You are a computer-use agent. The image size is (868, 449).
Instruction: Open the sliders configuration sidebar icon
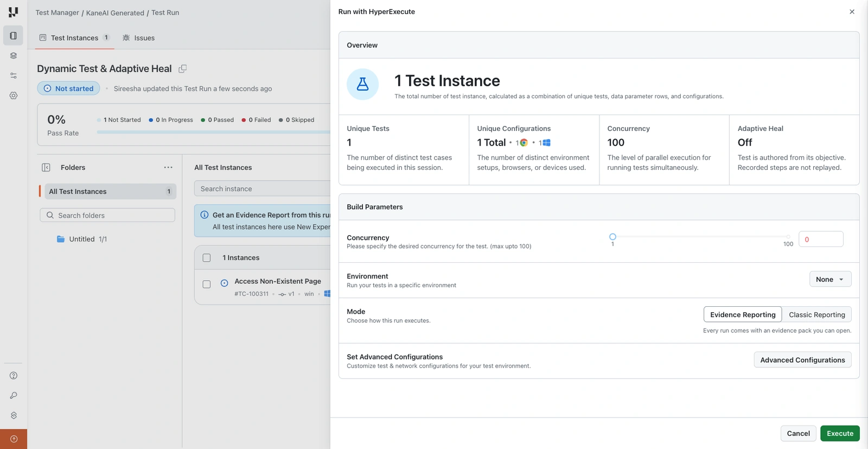[x=13, y=75]
